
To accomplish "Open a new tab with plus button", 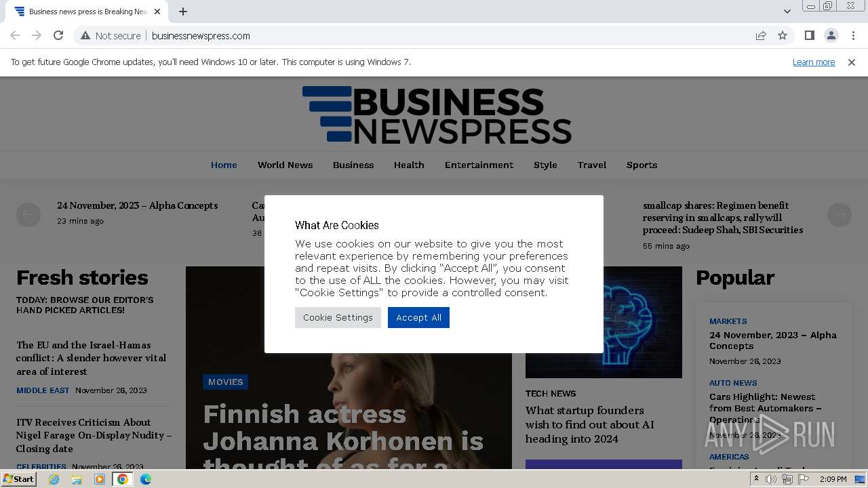I will point(183,12).
